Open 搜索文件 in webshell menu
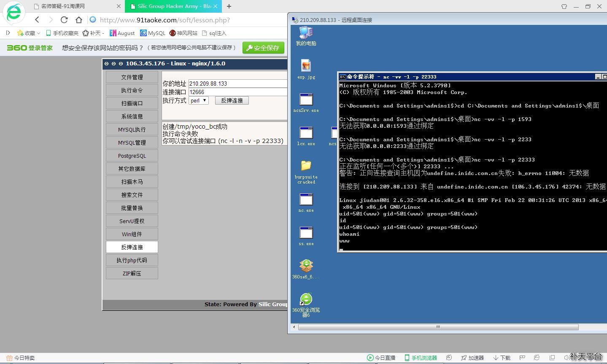The height and width of the screenshot is (364, 607). coord(132,195)
